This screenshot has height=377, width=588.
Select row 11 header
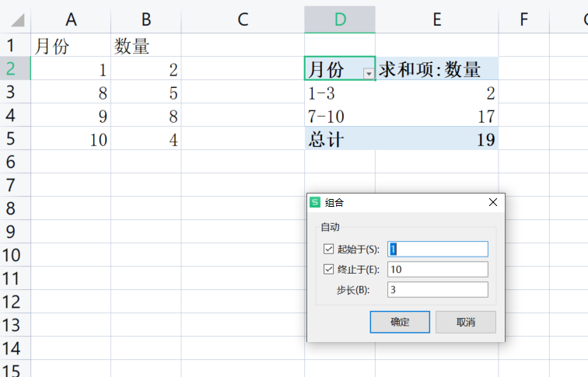pyautogui.click(x=15, y=278)
